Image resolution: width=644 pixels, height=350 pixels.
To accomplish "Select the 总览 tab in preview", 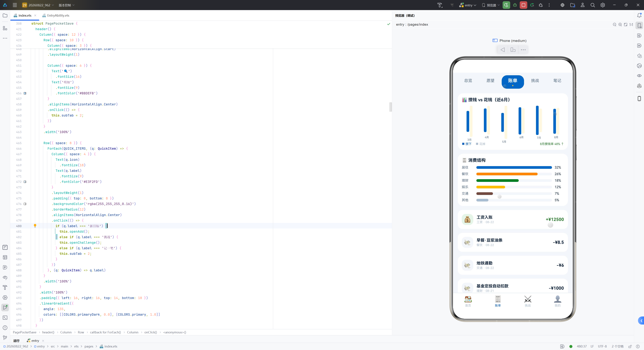I will (x=468, y=80).
